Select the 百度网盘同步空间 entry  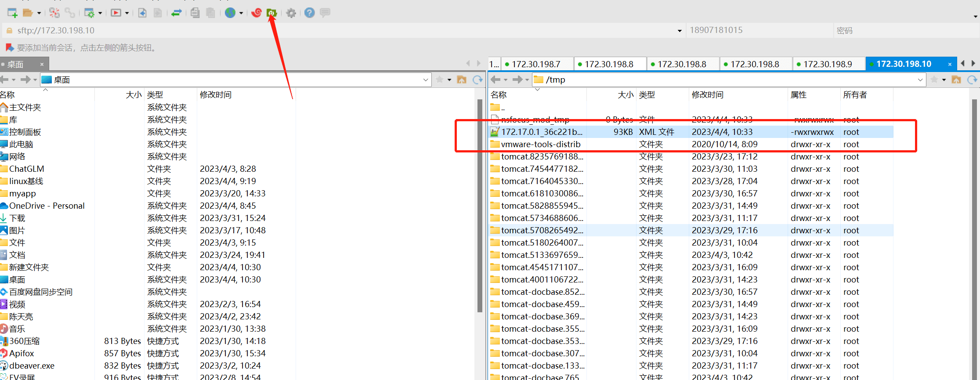[x=41, y=292]
